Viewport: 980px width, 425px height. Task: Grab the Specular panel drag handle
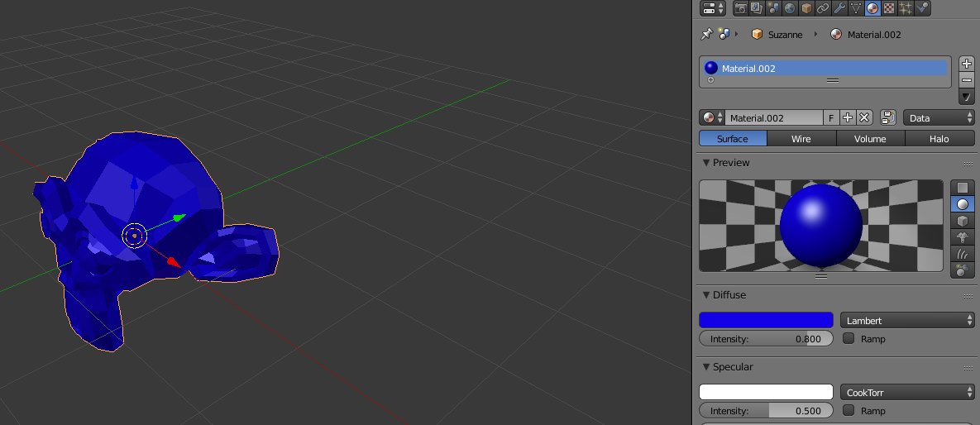[969, 367]
